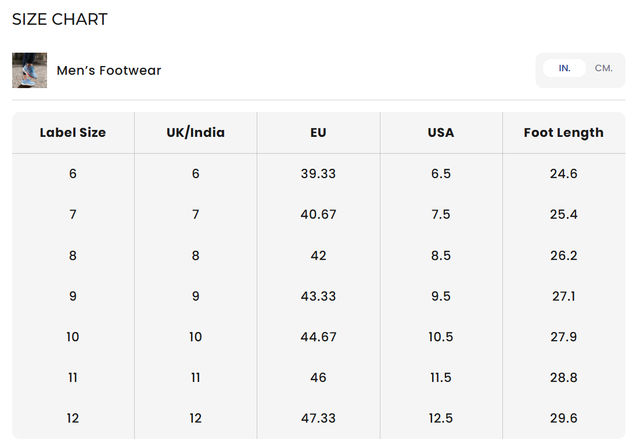
Task: Select EU size 46 cell
Action: click(318, 378)
